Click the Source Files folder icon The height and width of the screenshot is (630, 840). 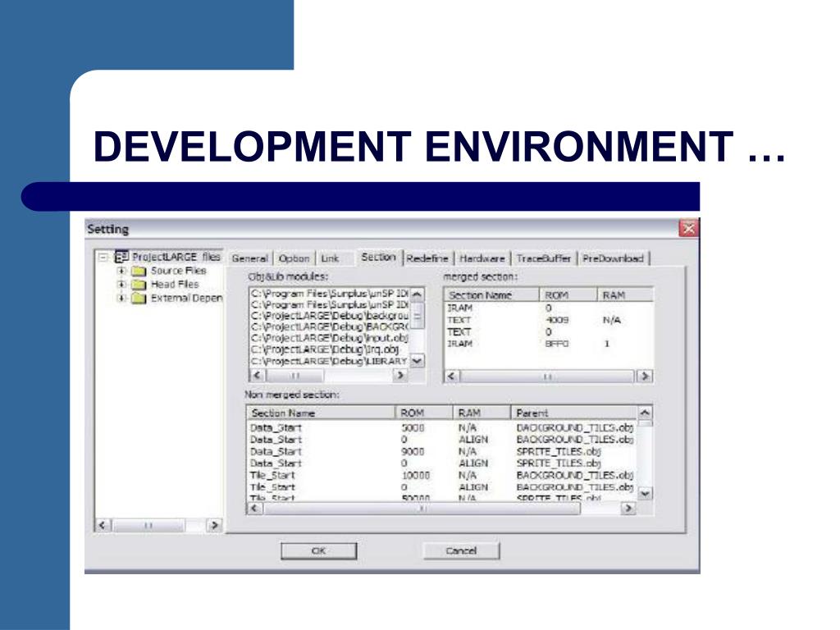(139, 271)
